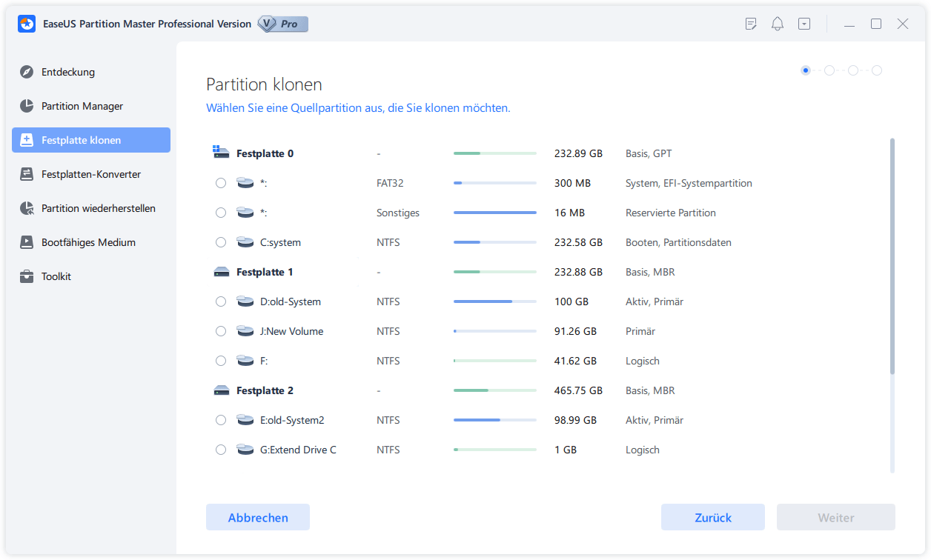Click the Weiter button
The width and height of the screenshot is (931, 560).
(836, 518)
